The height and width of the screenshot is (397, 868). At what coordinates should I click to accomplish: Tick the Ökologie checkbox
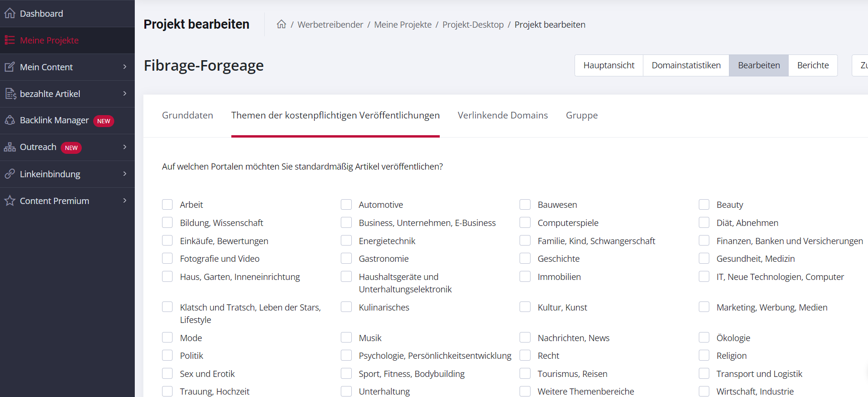pyautogui.click(x=704, y=338)
